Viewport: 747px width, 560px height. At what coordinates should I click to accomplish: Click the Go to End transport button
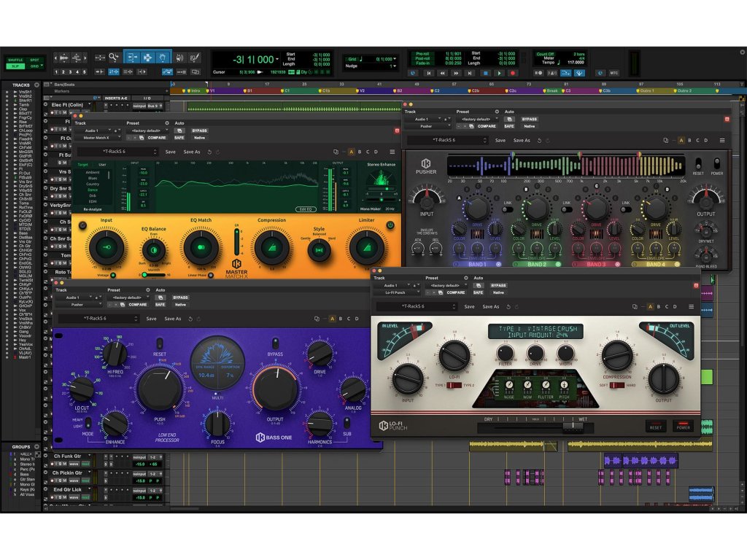[471, 74]
